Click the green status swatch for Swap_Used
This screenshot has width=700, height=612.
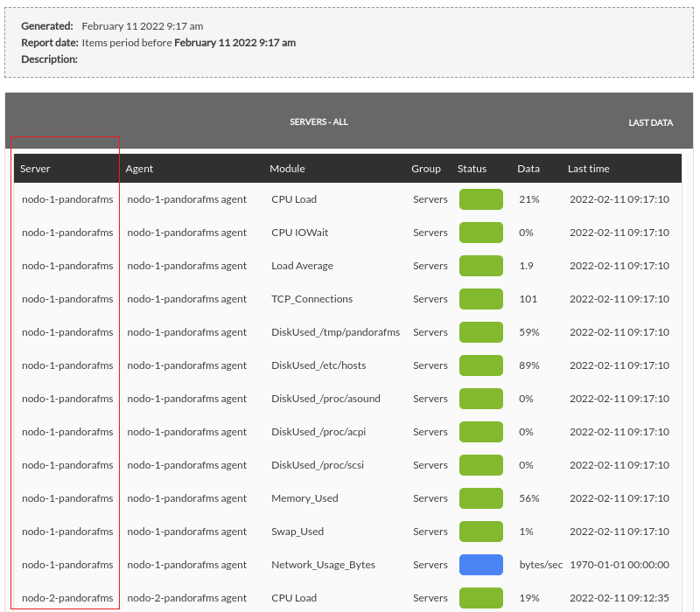click(480, 532)
